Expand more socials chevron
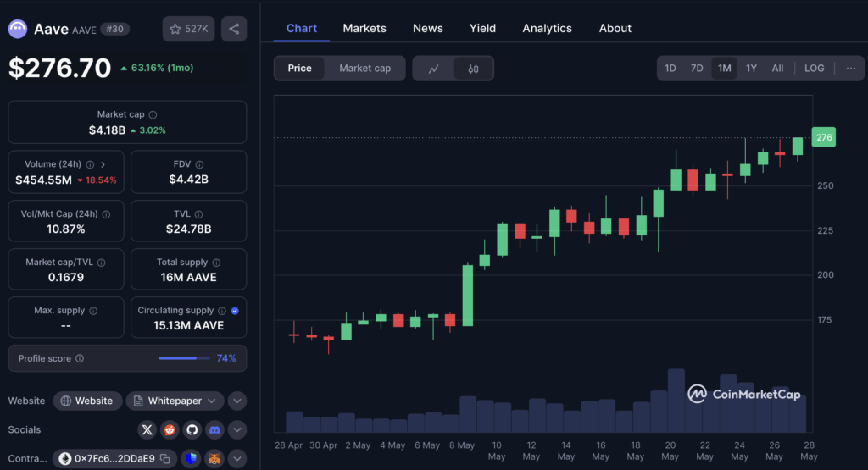 click(237, 429)
